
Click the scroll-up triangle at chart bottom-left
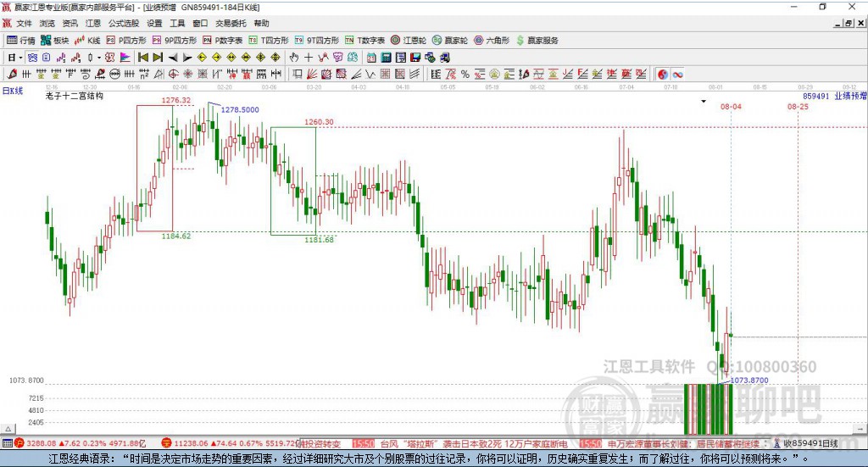(x=8, y=429)
